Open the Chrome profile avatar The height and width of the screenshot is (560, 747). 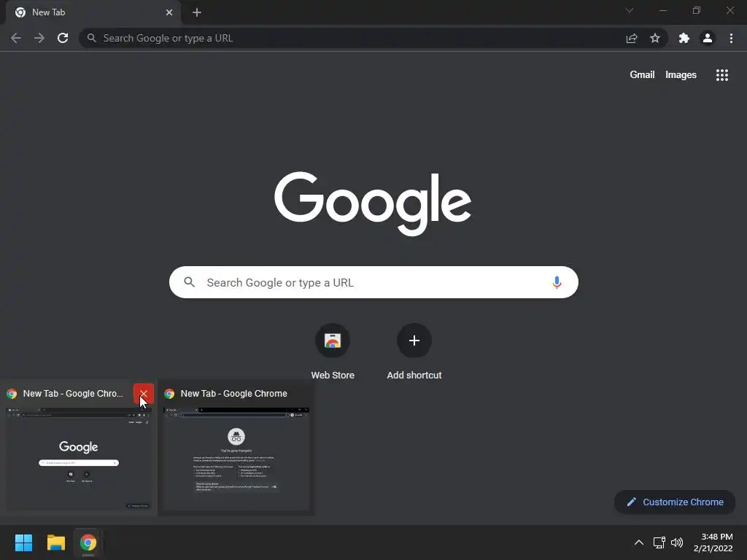click(708, 38)
